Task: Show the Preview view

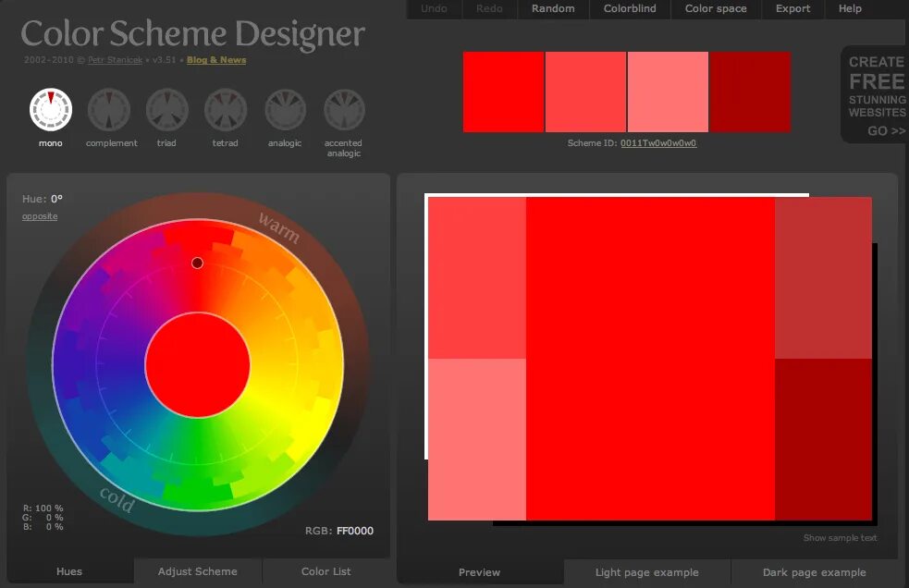Action: coord(478,571)
